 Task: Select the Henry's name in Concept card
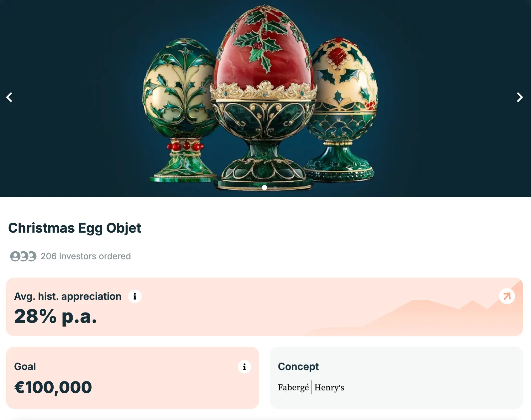pyautogui.click(x=329, y=387)
